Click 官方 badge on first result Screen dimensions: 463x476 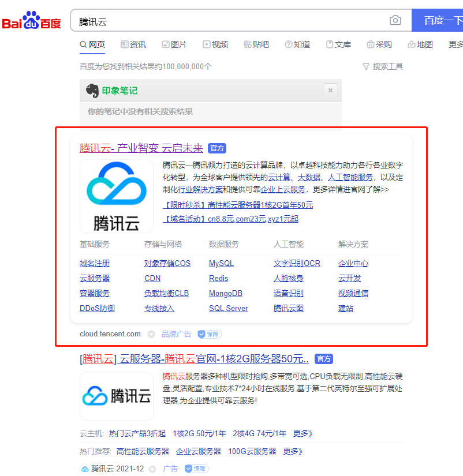217,148
